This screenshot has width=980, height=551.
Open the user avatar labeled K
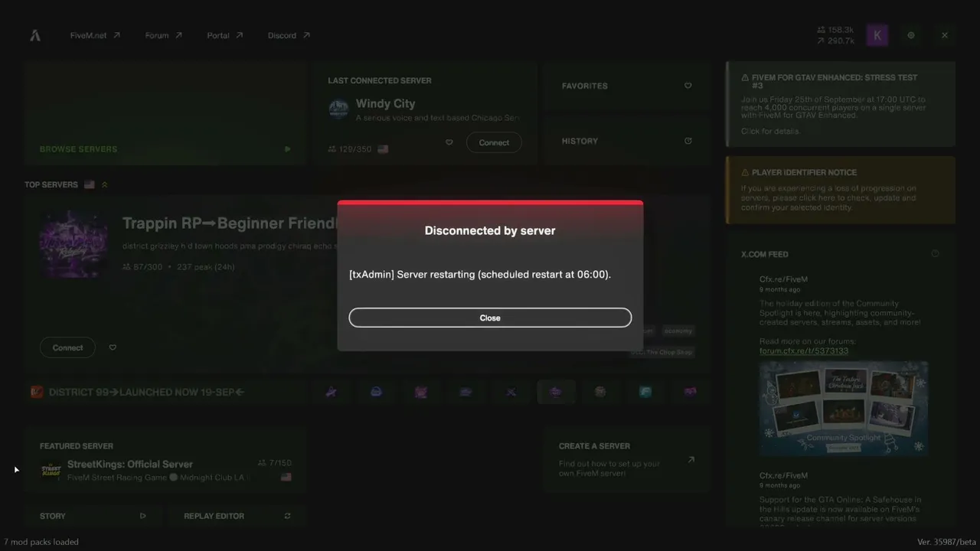click(x=877, y=35)
